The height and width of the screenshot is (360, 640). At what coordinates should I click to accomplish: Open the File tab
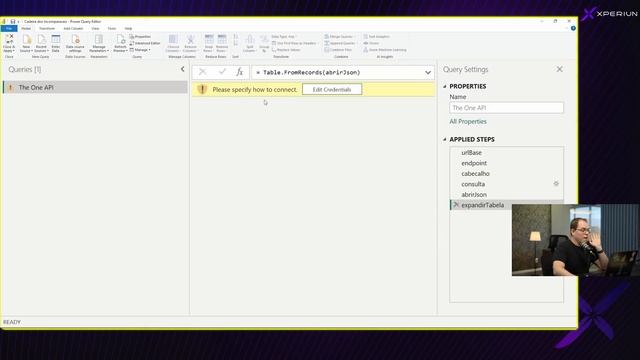(9, 29)
